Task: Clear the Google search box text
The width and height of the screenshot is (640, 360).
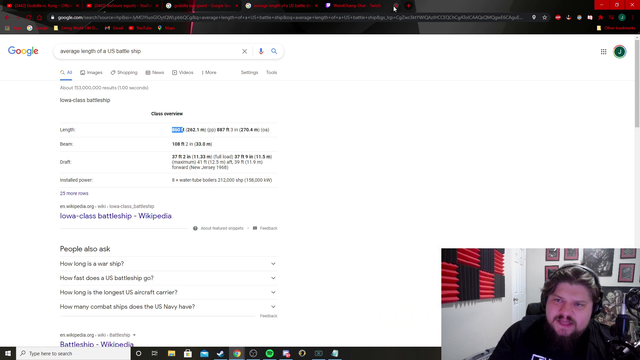Action: coord(244,51)
